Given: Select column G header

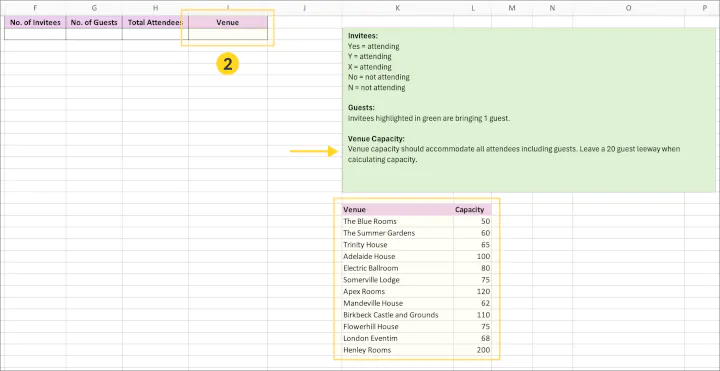Looking at the screenshot, I should point(94,8).
